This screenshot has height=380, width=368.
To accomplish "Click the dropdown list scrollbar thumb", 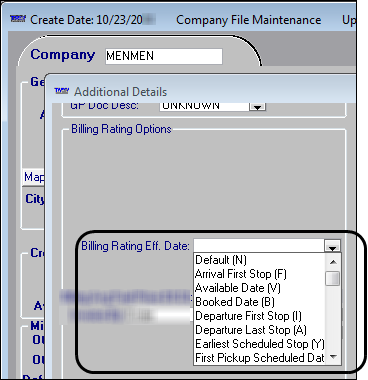I will click(333, 278).
